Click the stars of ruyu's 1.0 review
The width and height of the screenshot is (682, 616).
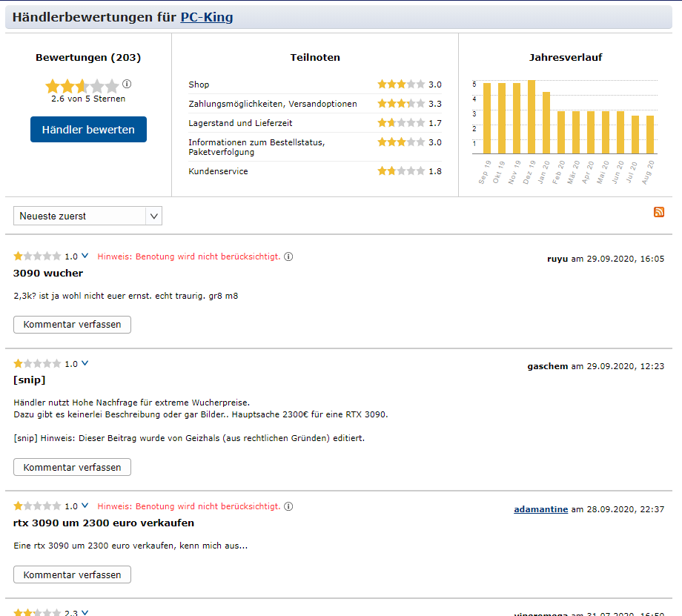tap(37, 256)
